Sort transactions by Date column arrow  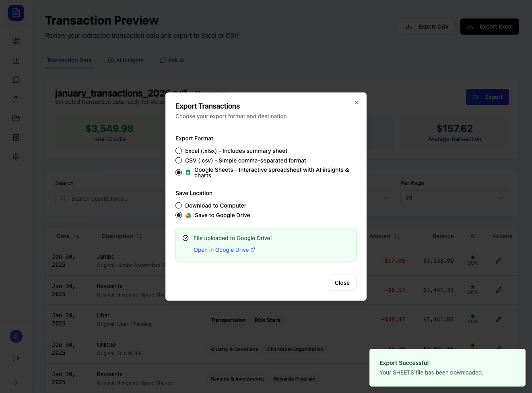[x=76, y=236]
